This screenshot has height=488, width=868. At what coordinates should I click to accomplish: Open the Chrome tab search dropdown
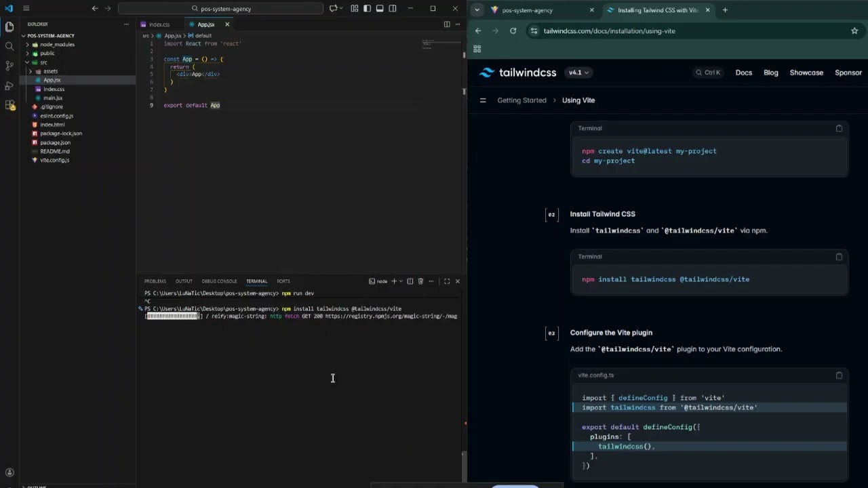477,10
